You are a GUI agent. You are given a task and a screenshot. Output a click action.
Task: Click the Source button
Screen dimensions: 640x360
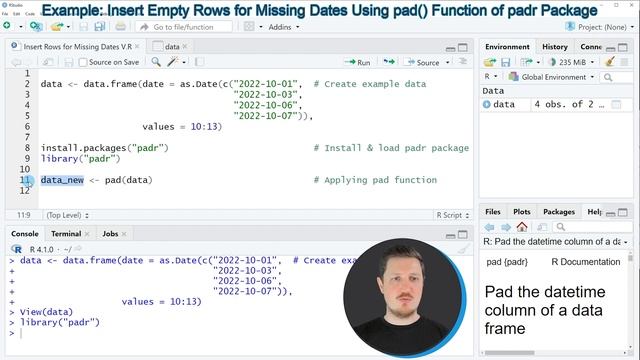423,62
